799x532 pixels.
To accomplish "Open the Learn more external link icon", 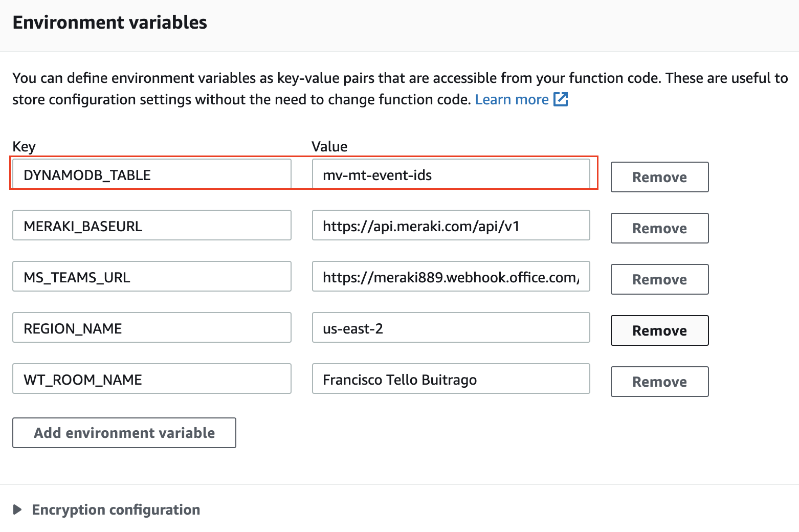I will (561, 99).
